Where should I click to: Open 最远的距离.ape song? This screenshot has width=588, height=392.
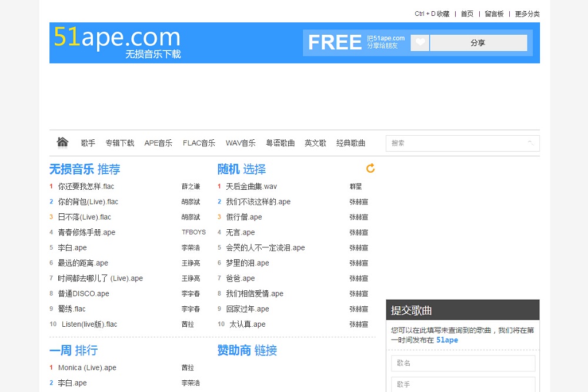click(x=83, y=263)
